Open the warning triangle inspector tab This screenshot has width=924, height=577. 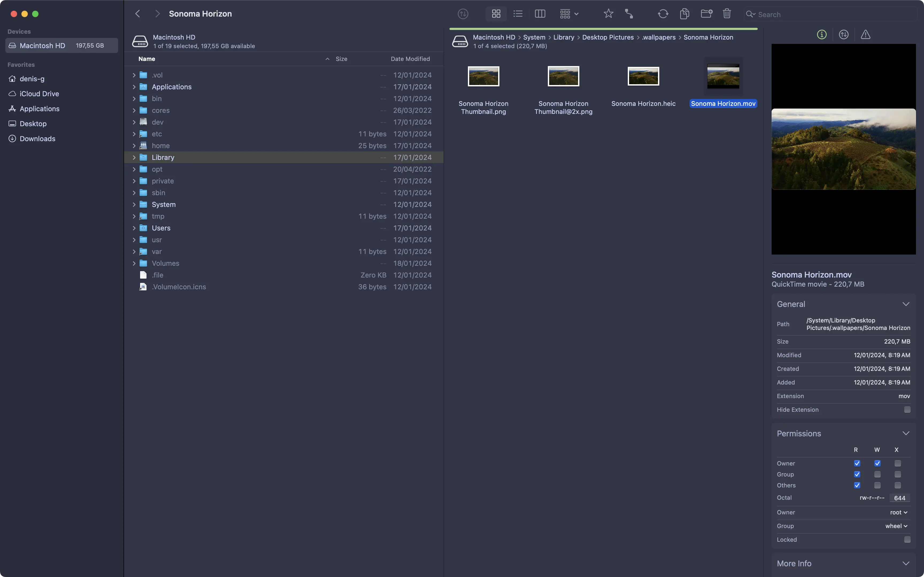click(865, 35)
